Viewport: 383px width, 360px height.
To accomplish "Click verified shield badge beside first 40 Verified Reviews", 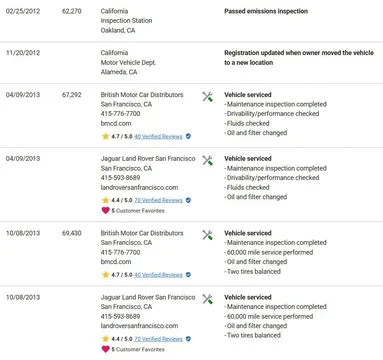I will tap(188, 136).
